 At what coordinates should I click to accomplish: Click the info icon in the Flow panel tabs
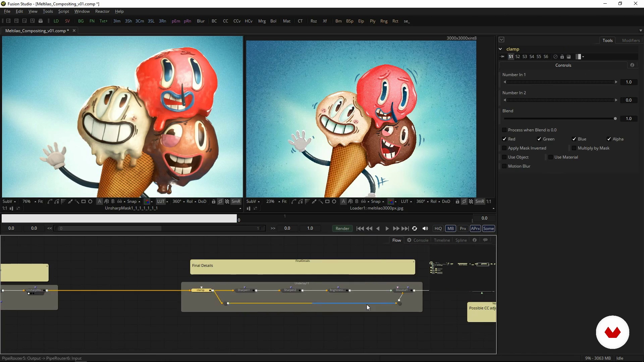pos(475,240)
